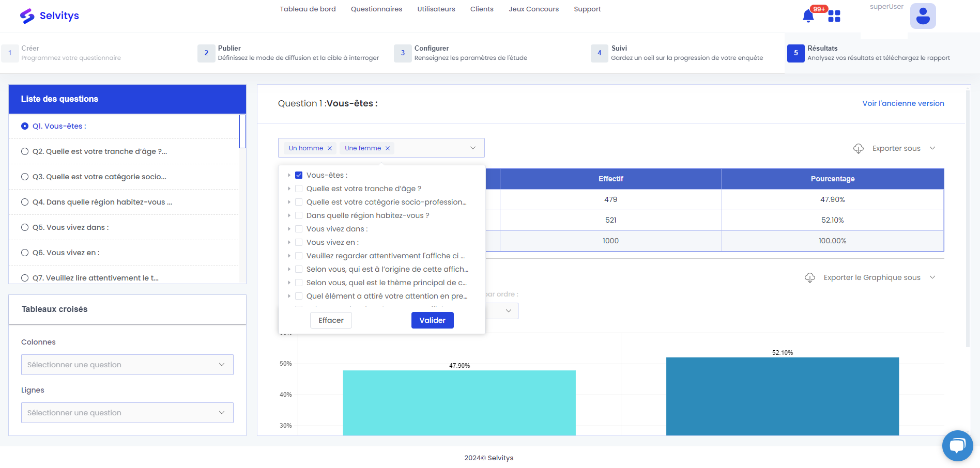980x468 pixels.
Task: Go to step 2 Publier
Action: click(288, 53)
